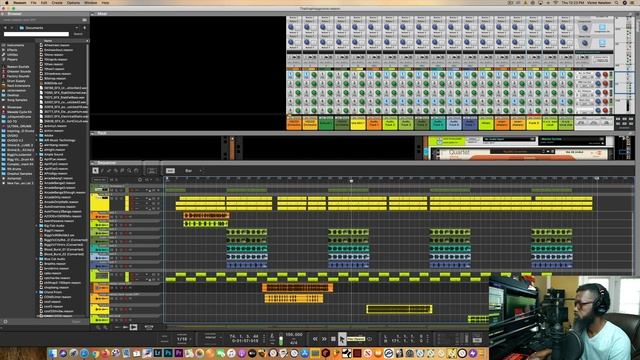Image resolution: width=640 pixels, height=360 pixels.
Task: Open Factory Sounds in Browser sidebar
Action: [x=18, y=76]
